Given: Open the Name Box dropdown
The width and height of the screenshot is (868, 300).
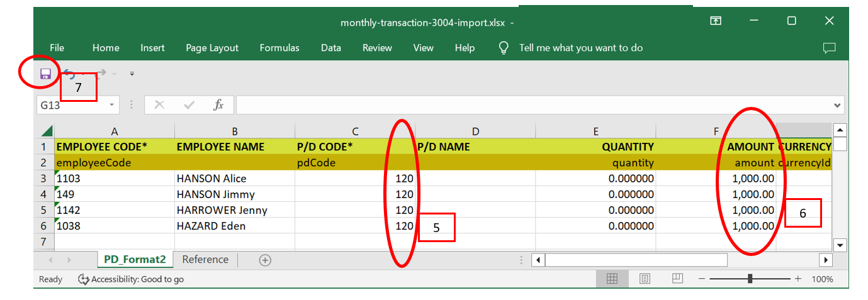Looking at the screenshot, I should click(x=112, y=105).
